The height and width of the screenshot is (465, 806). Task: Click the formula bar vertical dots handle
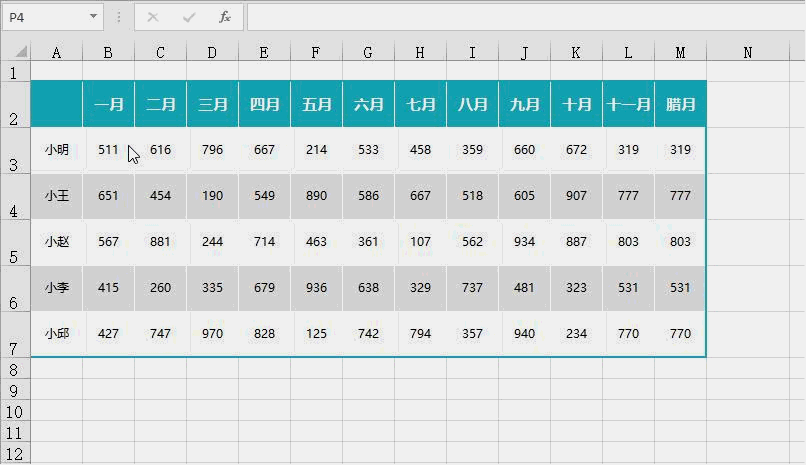click(x=119, y=17)
